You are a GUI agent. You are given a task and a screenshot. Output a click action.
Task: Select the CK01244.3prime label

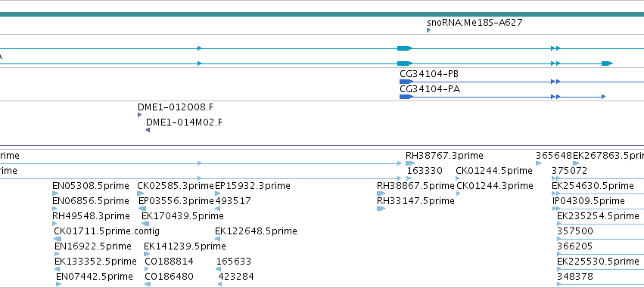pyautogui.click(x=495, y=186)
